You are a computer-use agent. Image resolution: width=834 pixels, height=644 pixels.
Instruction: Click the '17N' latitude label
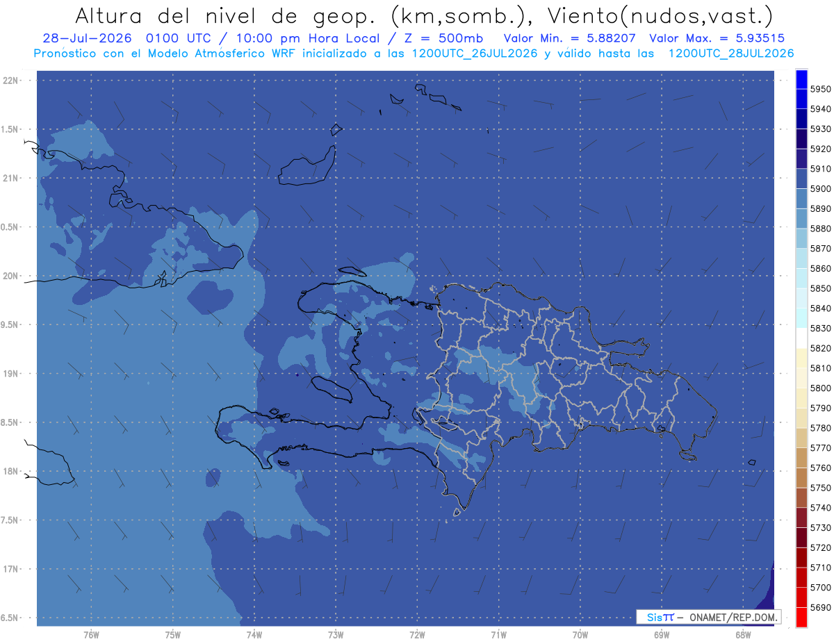click(10, 569)
